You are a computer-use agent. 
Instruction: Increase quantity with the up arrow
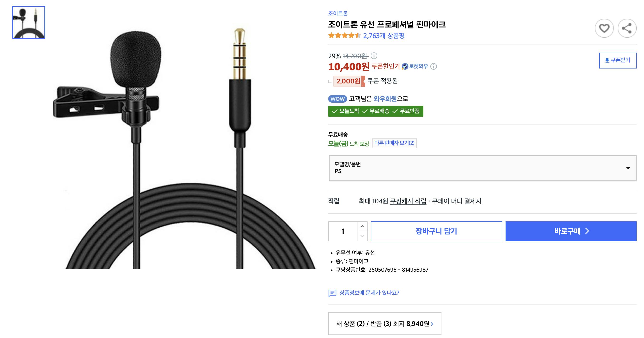[362, 226]
